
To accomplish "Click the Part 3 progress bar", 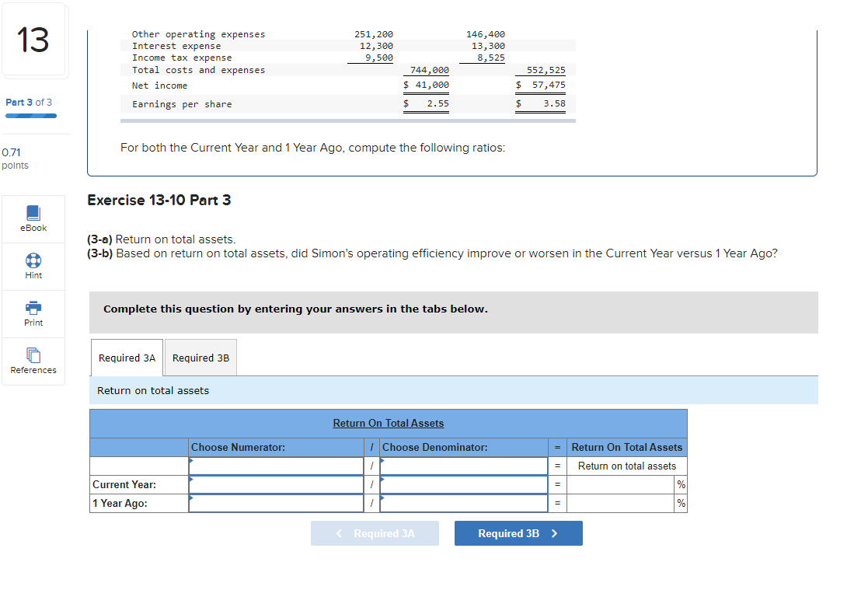I will pos(31,113).
